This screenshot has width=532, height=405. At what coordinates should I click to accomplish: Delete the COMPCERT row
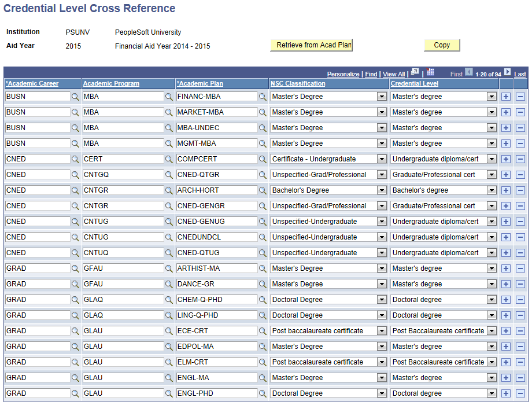coord(520,159)
